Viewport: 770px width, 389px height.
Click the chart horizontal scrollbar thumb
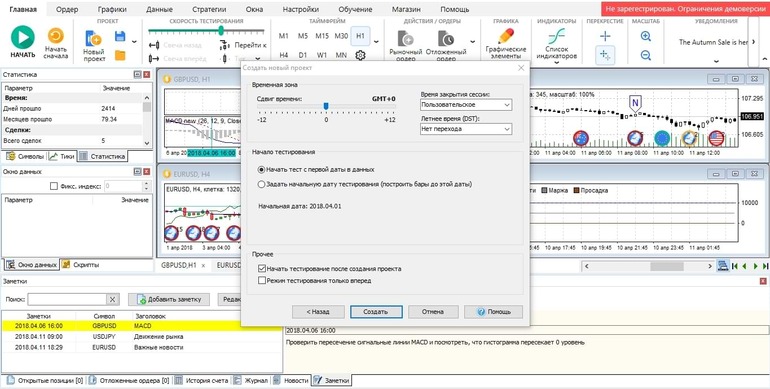tap(666, 266)
